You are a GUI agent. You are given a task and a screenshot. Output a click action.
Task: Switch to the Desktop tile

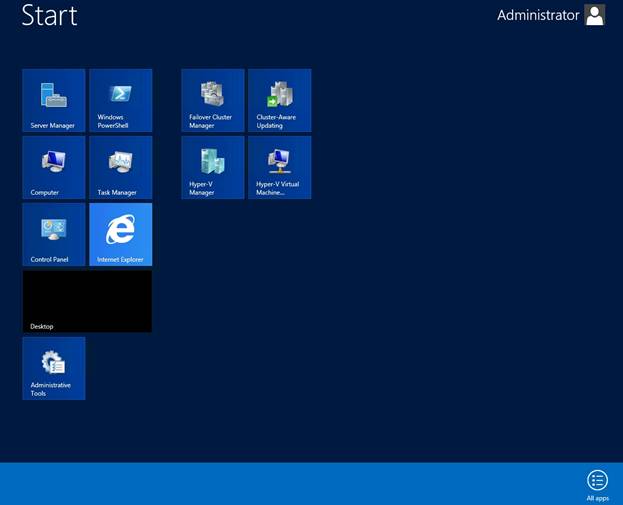(87, 301)
